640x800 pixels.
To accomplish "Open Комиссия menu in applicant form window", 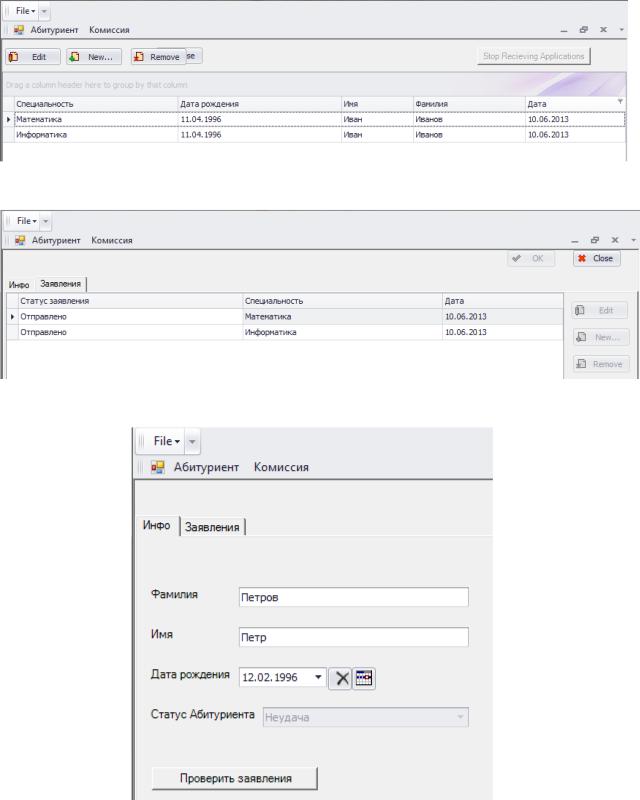I will pyautogui.click(x=281, y=467).
